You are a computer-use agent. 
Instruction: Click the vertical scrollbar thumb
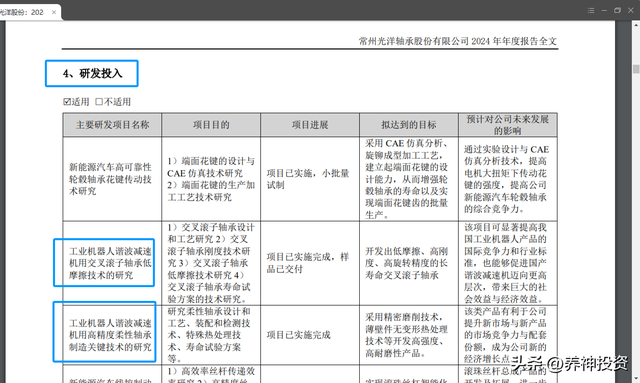pos(636,69)
